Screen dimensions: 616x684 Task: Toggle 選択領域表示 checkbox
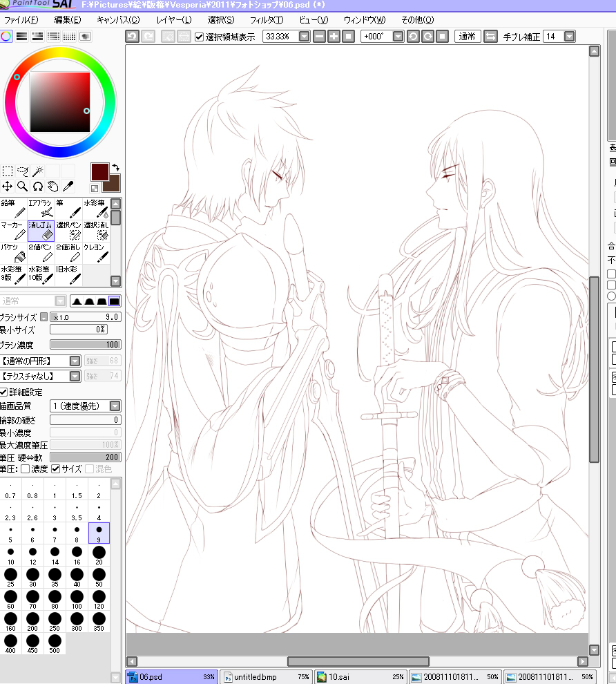point(199,37)
